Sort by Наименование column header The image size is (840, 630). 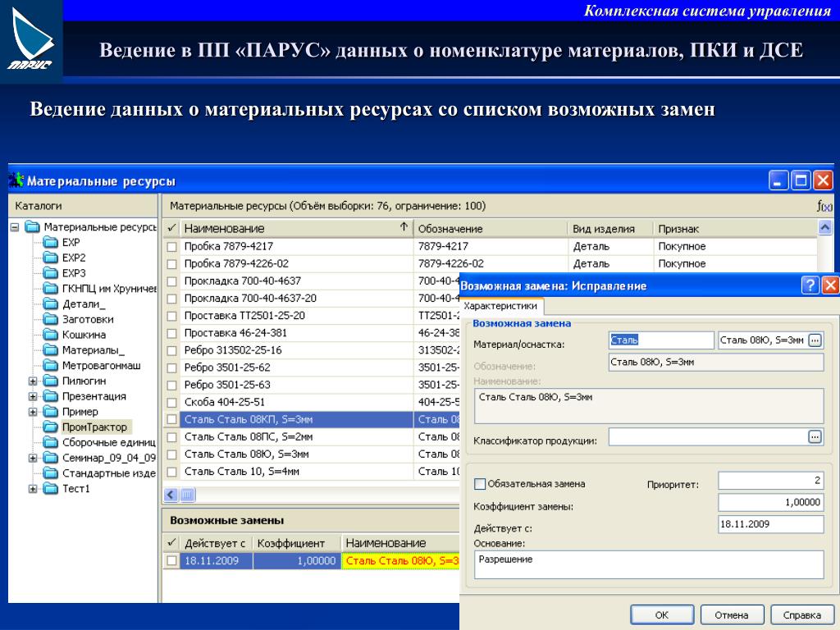coord(296,228)
